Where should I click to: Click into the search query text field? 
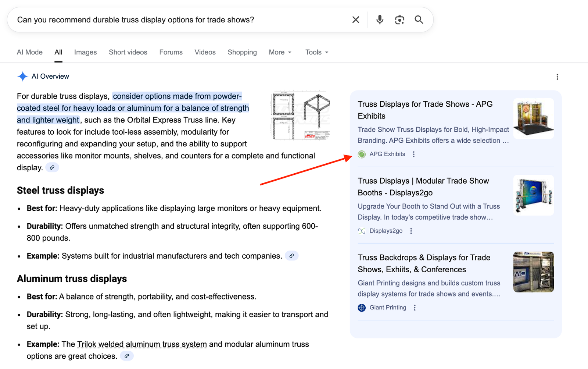(176, 20)
